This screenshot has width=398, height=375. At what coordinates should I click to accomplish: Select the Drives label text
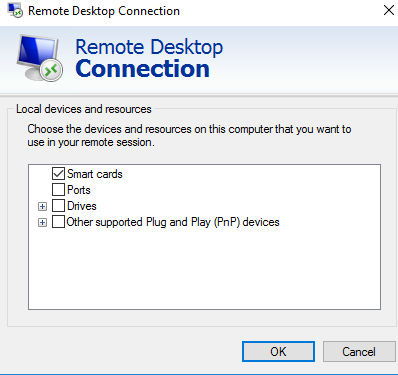tap(82, 206)
